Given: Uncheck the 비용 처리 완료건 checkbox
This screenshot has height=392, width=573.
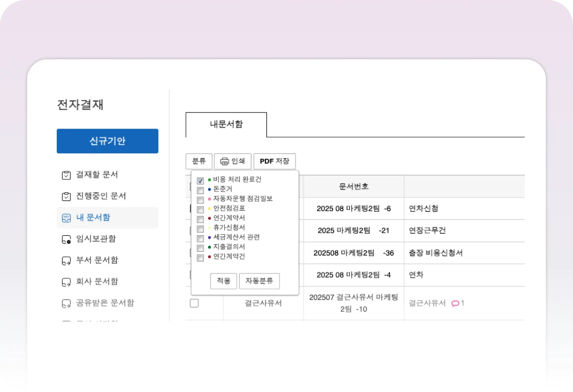Looking at the screenshot, I should tap(200, 180).
